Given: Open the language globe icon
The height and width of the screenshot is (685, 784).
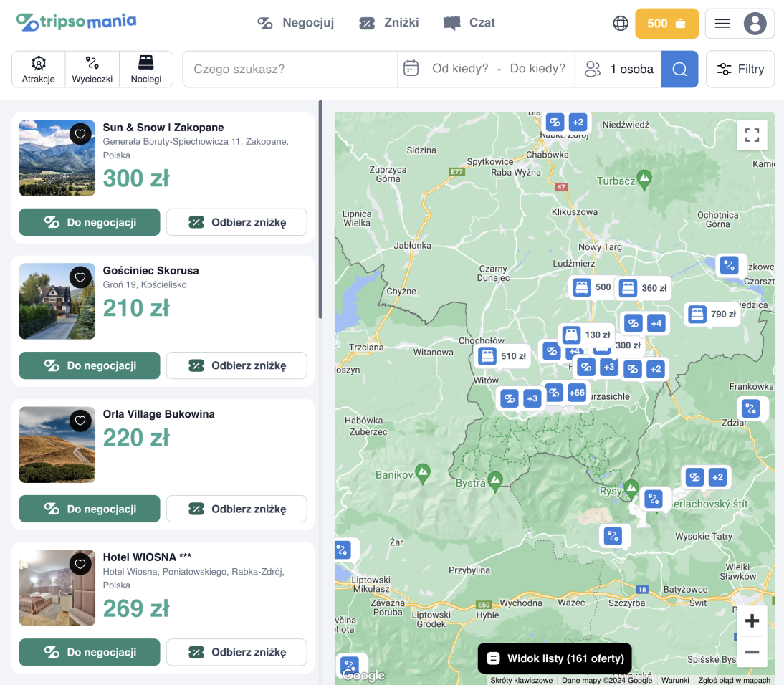Looking at the screenshot, I should tap(621, 23).
